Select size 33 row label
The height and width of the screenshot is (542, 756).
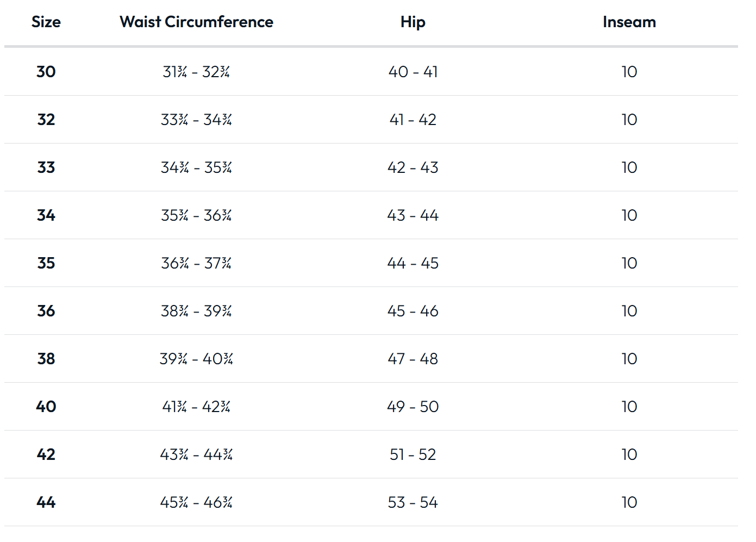click(46, 167)
